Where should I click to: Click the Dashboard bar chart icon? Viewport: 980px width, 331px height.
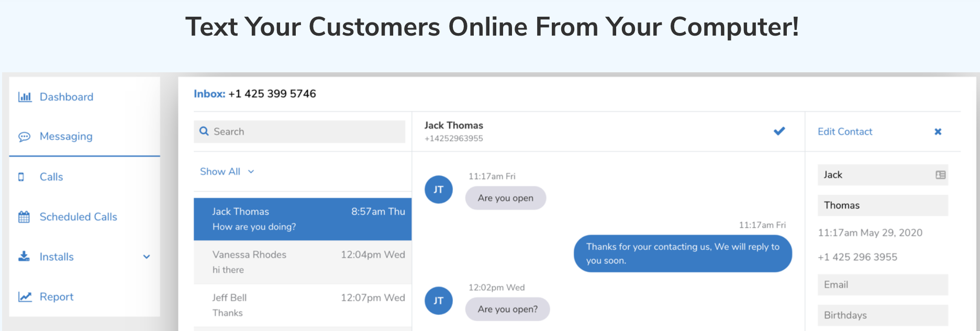click(x=25, y=97)
